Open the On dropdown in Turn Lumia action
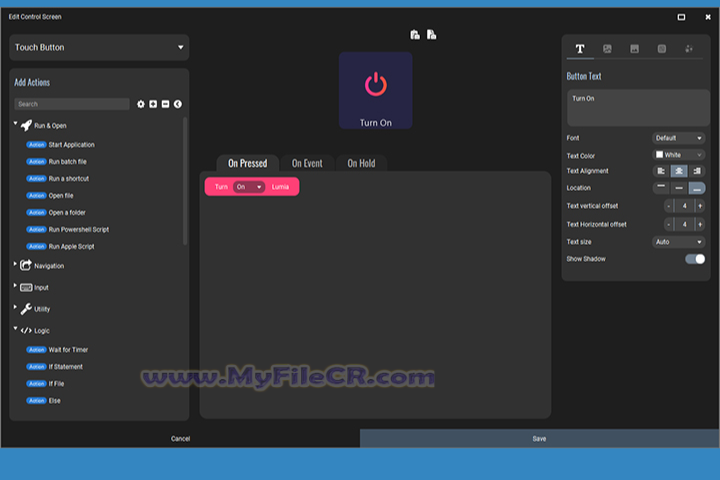Screen dimensions: 720x480 pos(249,187)
